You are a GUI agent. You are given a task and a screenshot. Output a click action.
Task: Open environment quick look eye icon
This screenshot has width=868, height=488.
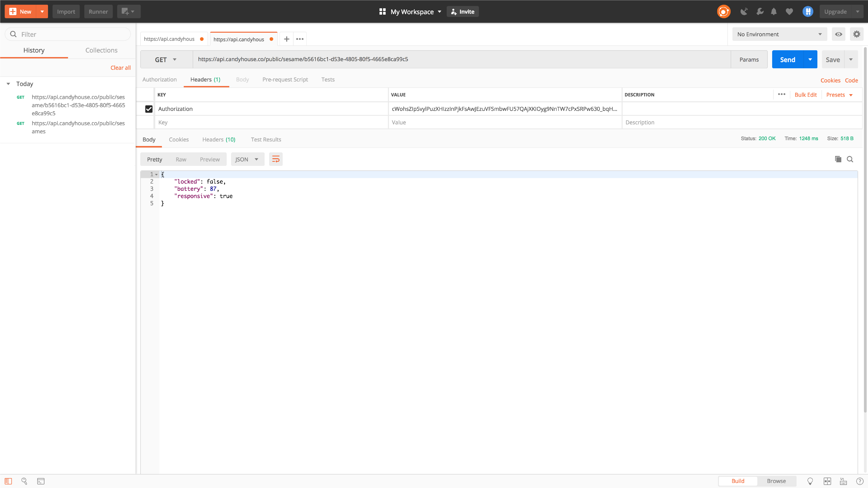[x=838, y=34]
